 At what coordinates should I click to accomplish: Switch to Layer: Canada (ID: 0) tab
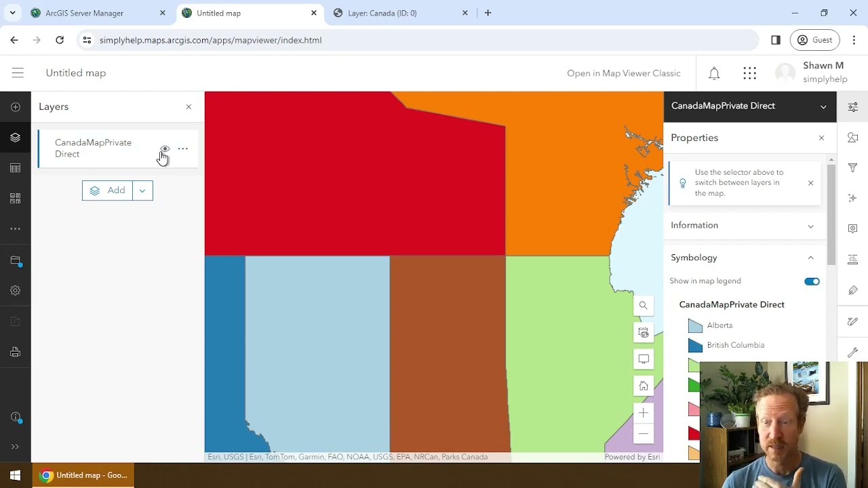click(401, 13)
